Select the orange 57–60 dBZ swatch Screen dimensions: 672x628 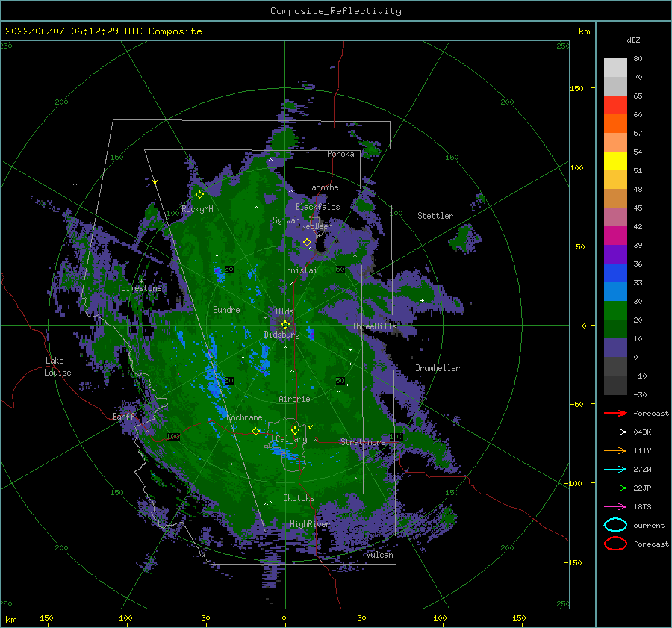point(615,123)
